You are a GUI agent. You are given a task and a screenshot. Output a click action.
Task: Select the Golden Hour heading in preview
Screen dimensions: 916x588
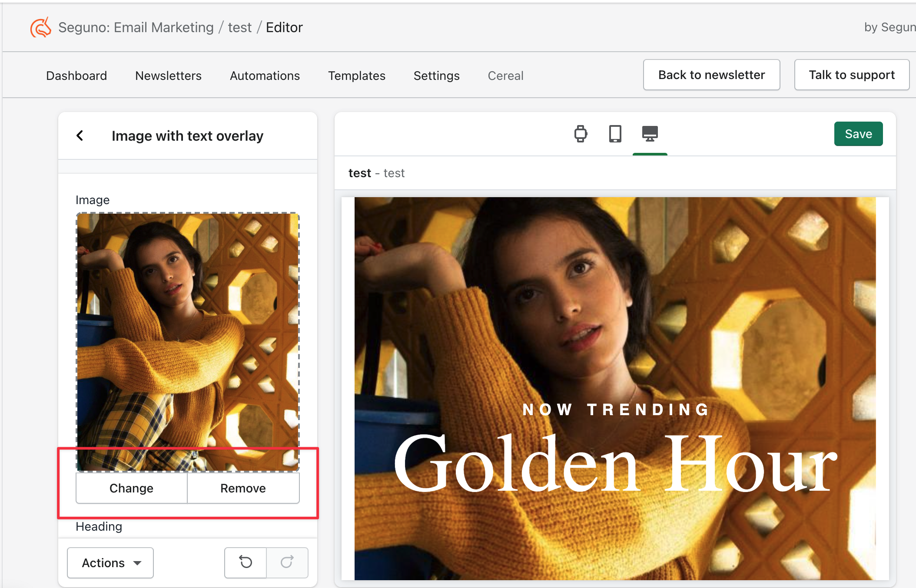(x=615, y=464)
